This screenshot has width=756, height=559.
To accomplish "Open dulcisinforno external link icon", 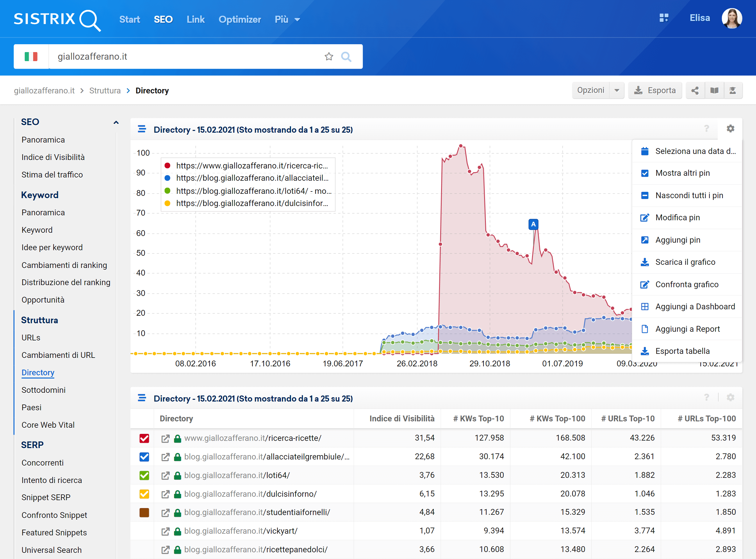I will pyautogui.click(x=165, y=494).
